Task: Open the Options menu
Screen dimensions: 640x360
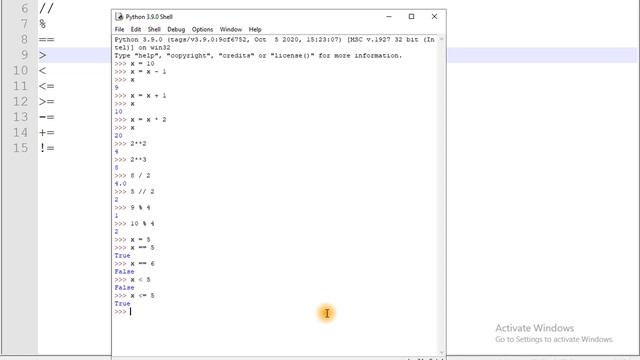Action: pyautogui.click(x=202, y=29)
